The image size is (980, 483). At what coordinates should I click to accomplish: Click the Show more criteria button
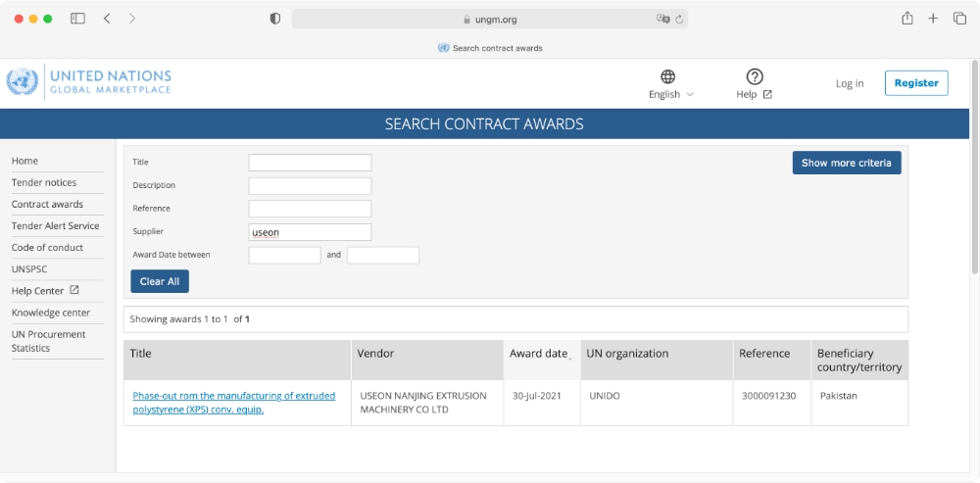pyautogui.click(x=847, y=163)
